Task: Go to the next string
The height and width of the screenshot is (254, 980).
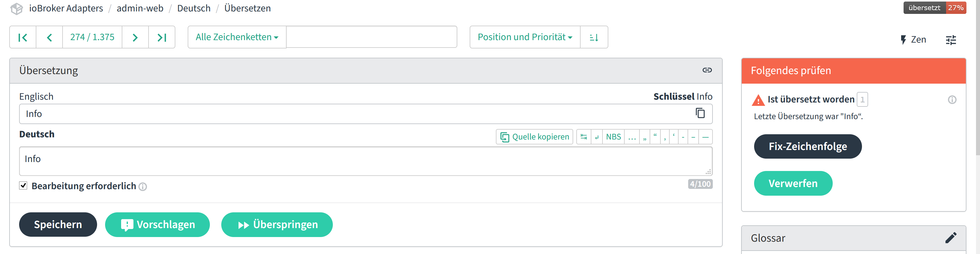Action: click(x=135, y=37)
